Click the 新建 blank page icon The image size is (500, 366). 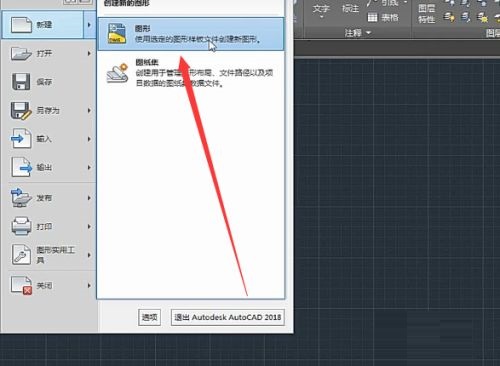21,25
